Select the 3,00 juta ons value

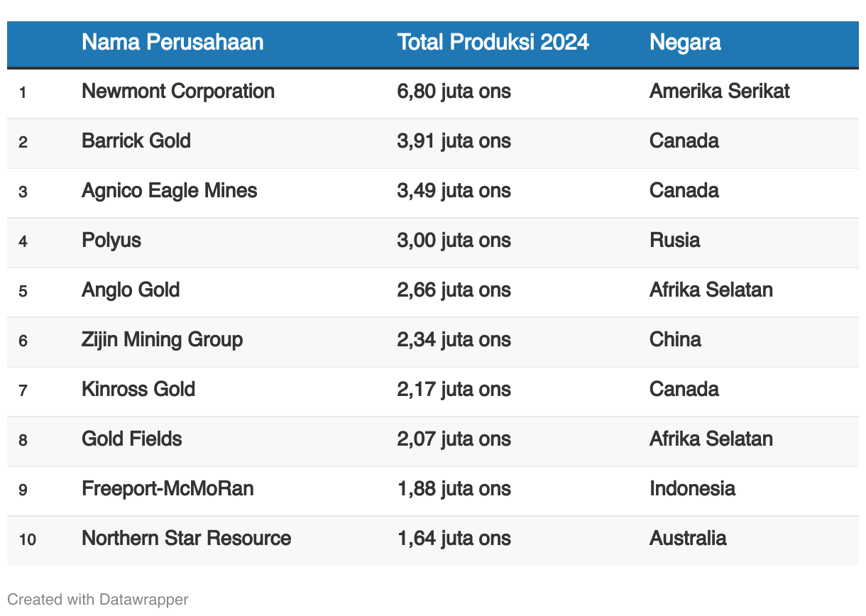coord(454,241)
